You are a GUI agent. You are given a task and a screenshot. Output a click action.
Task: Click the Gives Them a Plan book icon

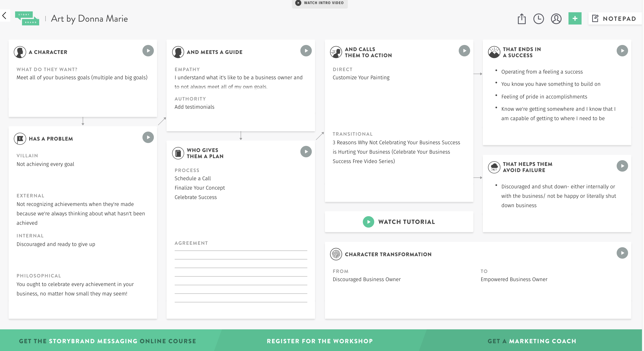(178, 153)
